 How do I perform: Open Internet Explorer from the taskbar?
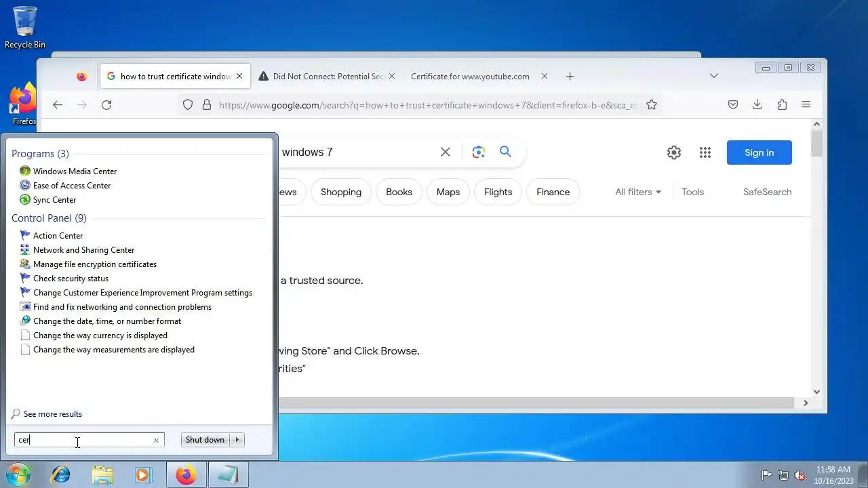click(61, 475)
